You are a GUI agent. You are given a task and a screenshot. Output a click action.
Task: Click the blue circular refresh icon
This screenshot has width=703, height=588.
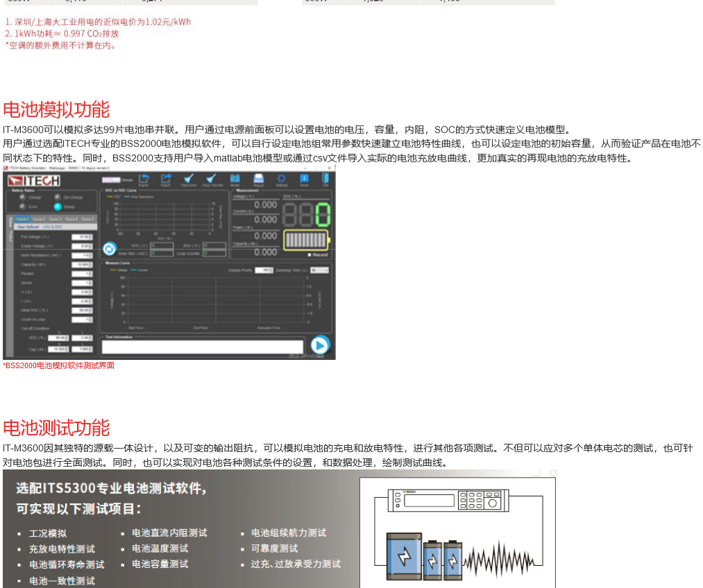pyautogui.click(x=109, y=249)
